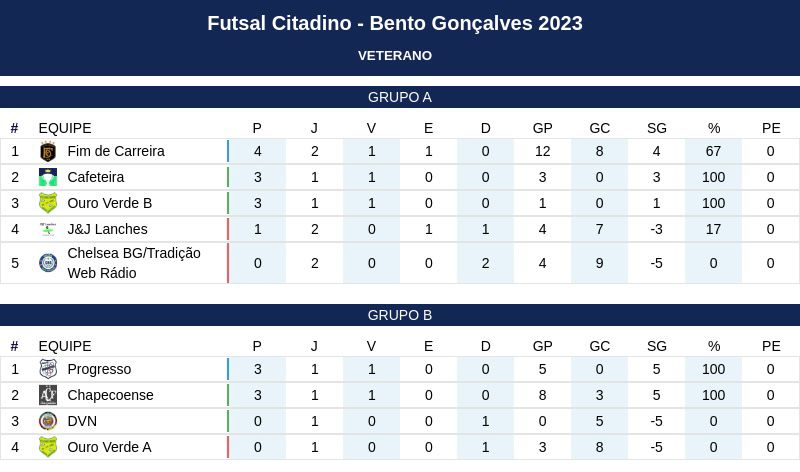Click the Grupo B percent column header
This screenshot has width=800, height=472.
click(714, 346)
